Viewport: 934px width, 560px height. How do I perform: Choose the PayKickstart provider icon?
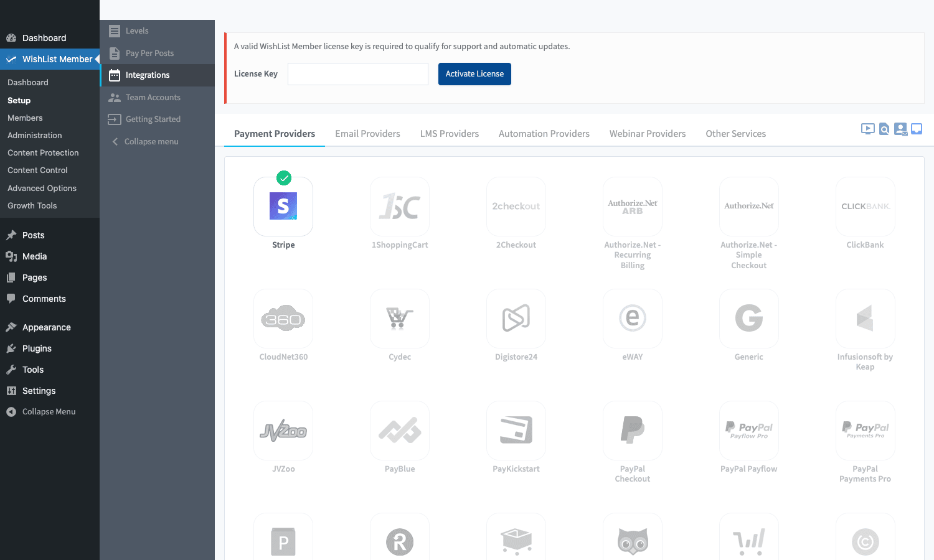(516, 431)
